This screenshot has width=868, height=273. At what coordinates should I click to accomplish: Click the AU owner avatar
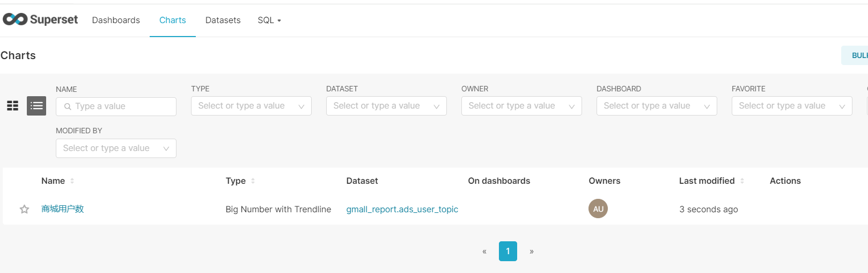pyautogui.click(x=598, y=209)
